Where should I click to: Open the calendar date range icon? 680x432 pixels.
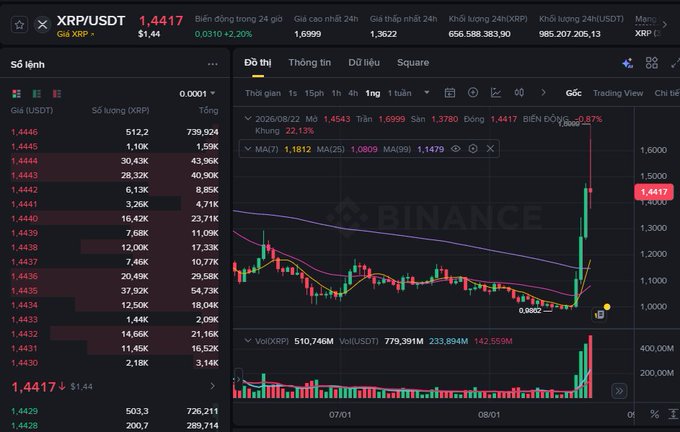pyautogui.click(x=450, y=93)
